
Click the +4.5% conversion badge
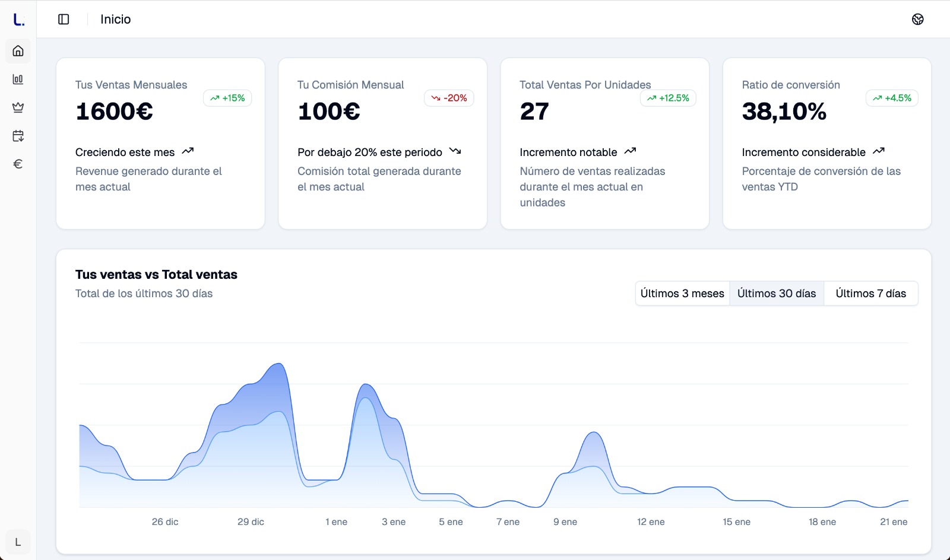(x=892, y=98)
